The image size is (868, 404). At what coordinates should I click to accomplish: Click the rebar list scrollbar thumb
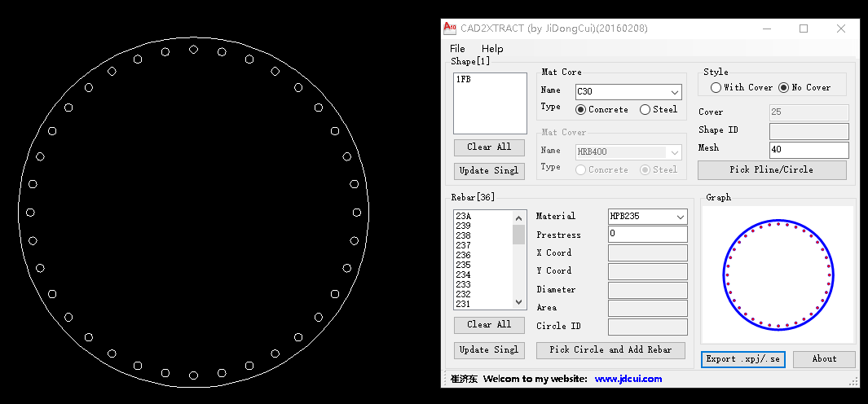point(518,235)
